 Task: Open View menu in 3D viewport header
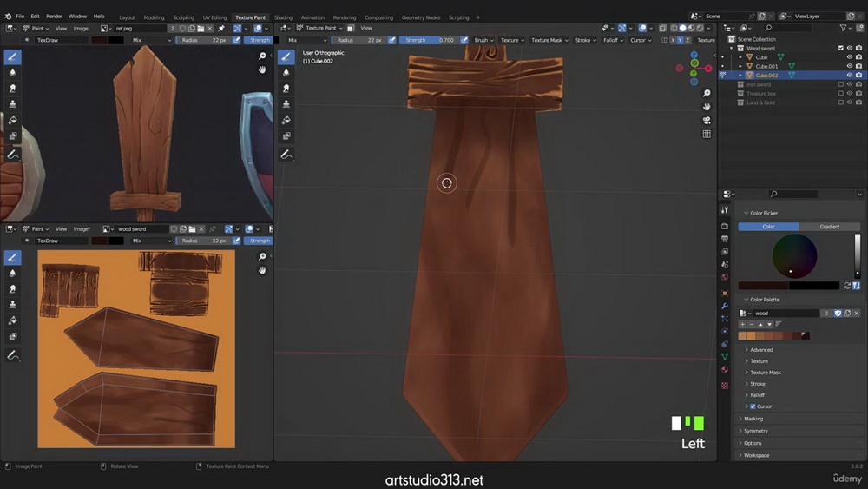point(366,28)
